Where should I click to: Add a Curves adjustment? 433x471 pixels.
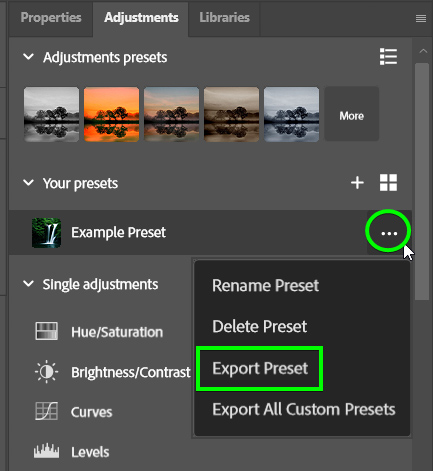point(74,412)
